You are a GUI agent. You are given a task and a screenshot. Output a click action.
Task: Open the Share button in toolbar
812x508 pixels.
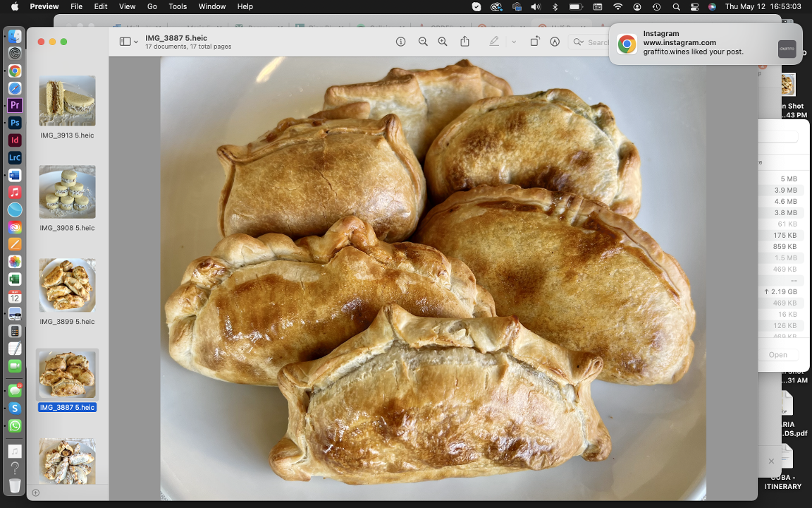[x=465, y=42]
